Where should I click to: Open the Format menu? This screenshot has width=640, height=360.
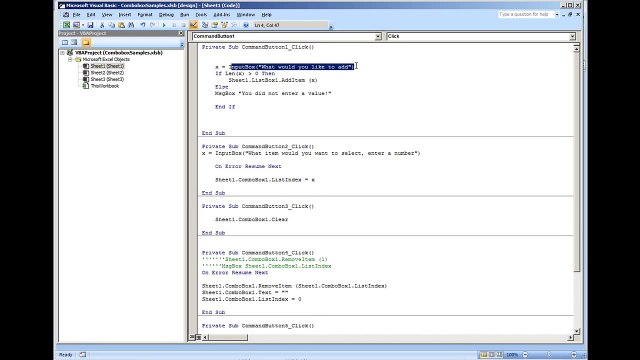click(x=145, y=15)
